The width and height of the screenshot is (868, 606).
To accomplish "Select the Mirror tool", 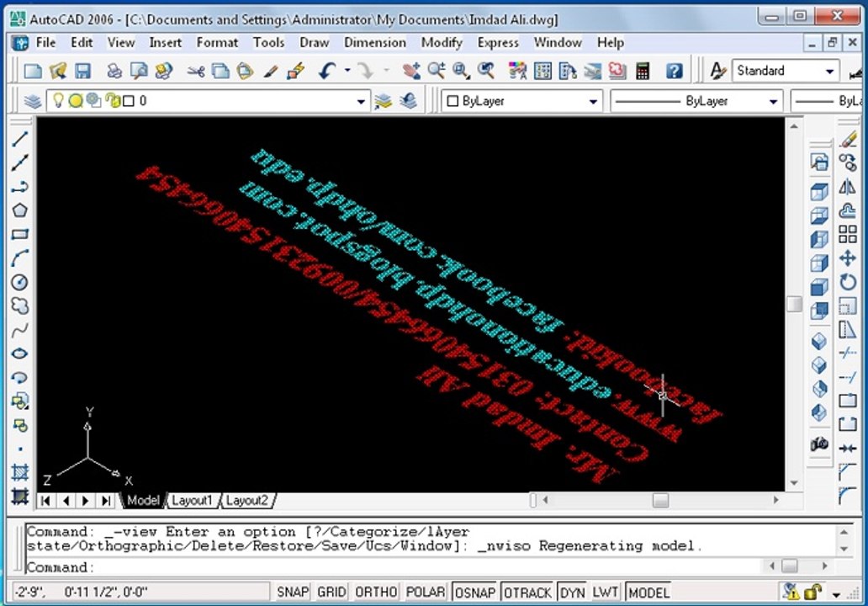I will [x=848, y=187].
